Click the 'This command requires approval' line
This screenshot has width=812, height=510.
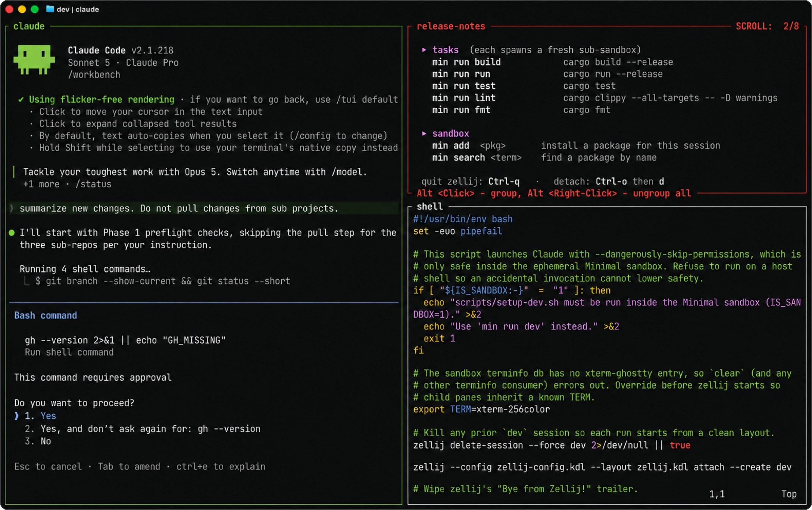click(93, 377)
